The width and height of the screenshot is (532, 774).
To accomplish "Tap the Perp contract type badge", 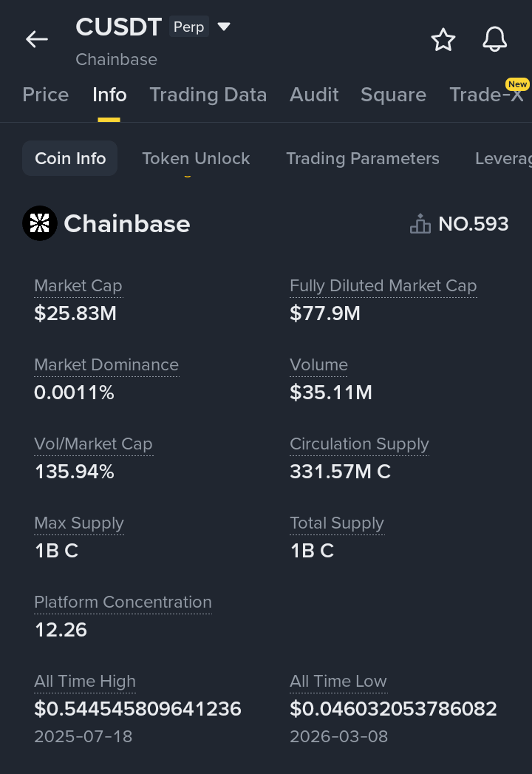I will pos(188,27).
